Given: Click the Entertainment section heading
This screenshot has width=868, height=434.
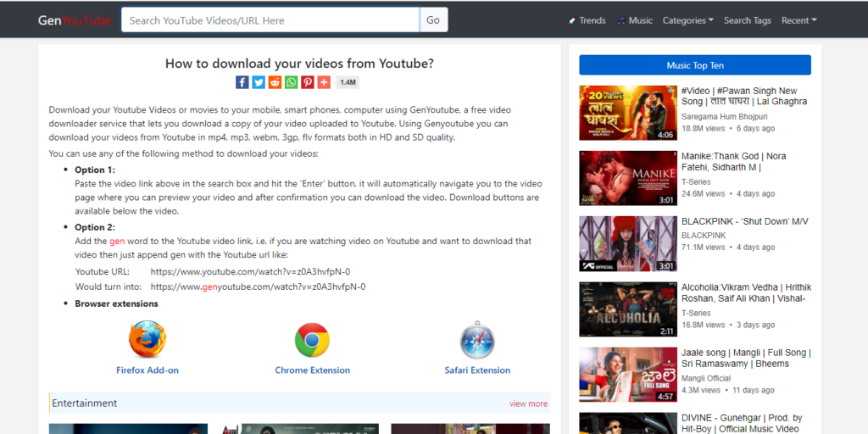Looking at the screenshot, I should click(84, 403).
